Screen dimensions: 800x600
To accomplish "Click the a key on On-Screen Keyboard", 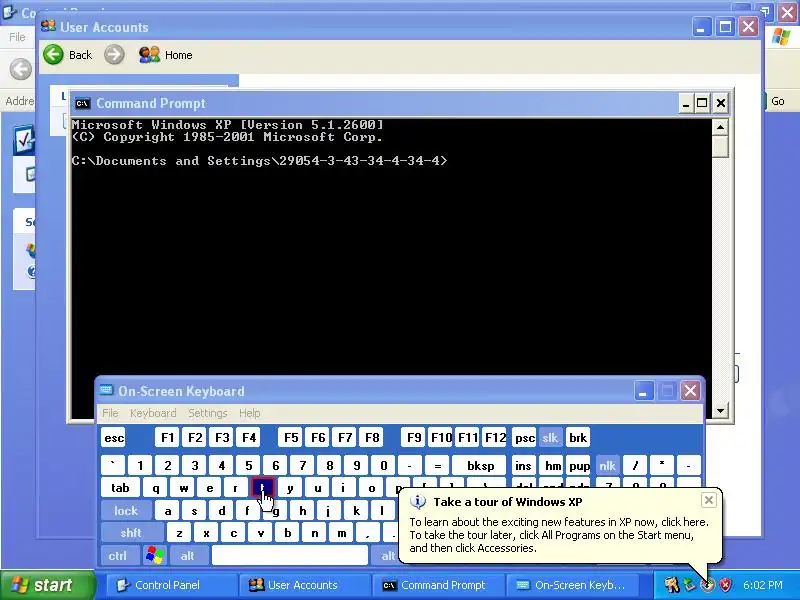I will (x=168, y=510).
